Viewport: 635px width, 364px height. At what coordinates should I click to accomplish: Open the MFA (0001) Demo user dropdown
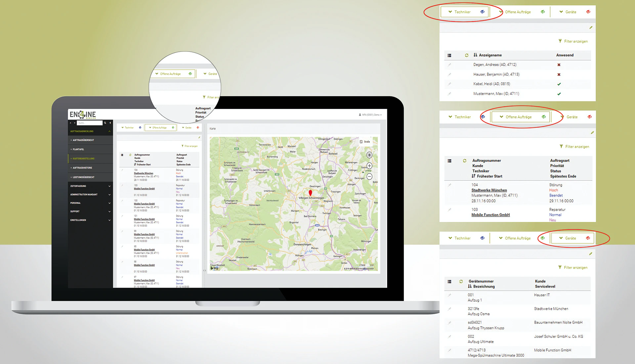(x=370, y=115)
